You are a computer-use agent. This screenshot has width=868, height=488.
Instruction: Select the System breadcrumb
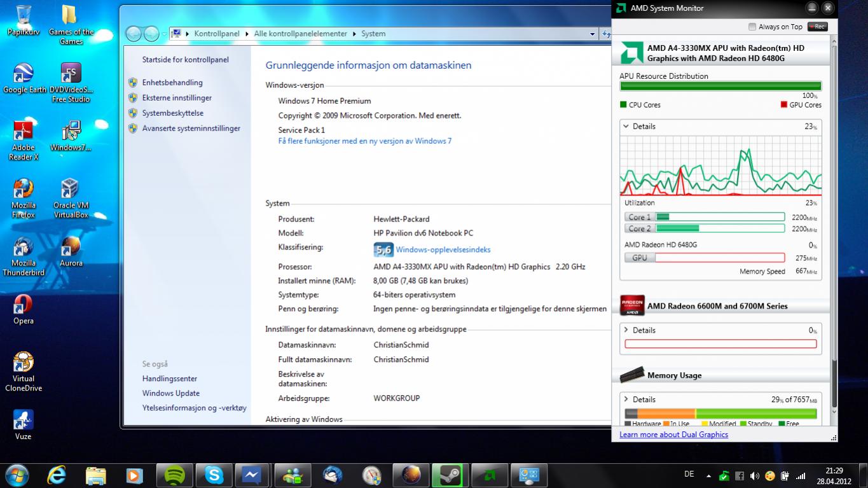[373, 34]
